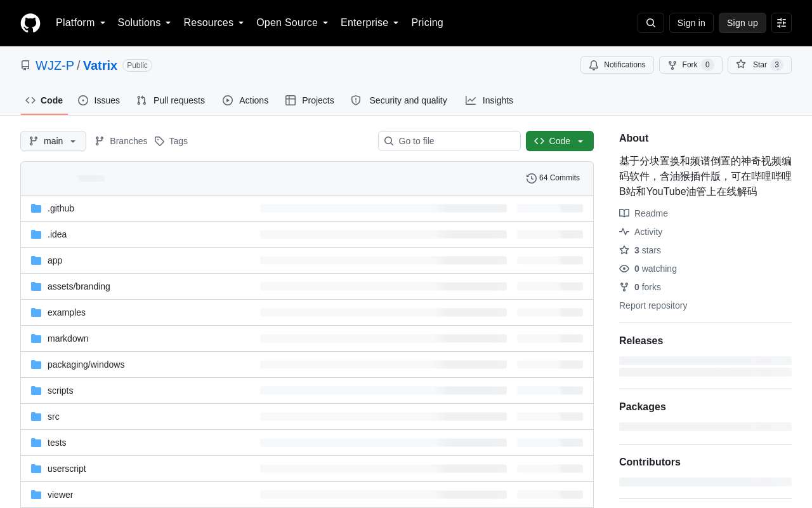Click the GitHub logo icon

point(30,23)
